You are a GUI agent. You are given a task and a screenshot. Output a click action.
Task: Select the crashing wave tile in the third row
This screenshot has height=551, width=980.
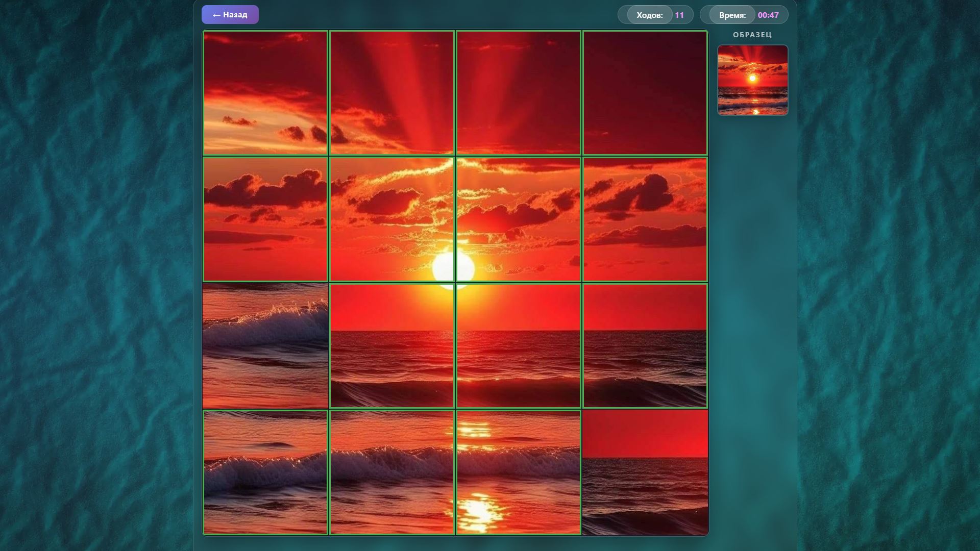tap(265, 346)
